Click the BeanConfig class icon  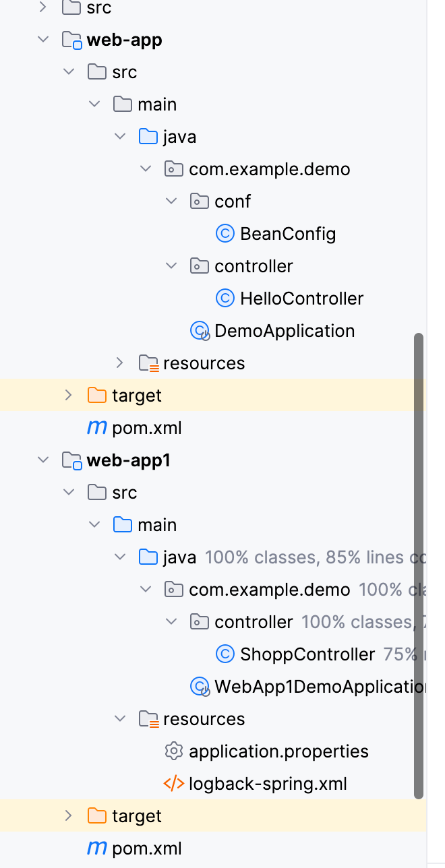pyautogui.click(x=225, y=234)
